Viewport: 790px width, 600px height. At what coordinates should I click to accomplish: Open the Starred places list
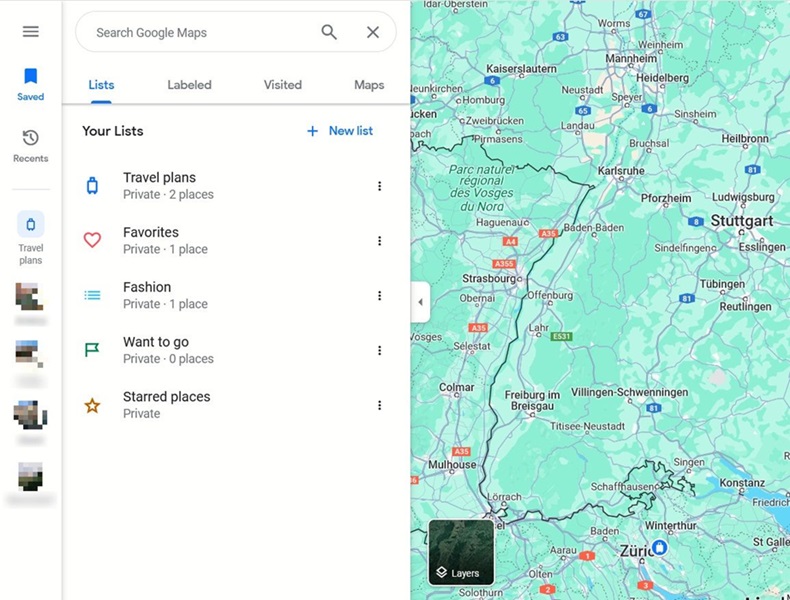pos(236,405)
